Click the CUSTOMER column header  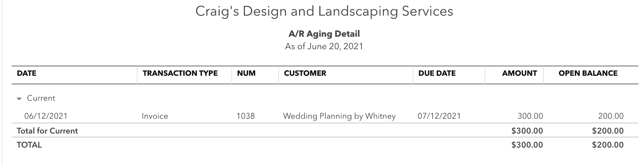(305, 73)
